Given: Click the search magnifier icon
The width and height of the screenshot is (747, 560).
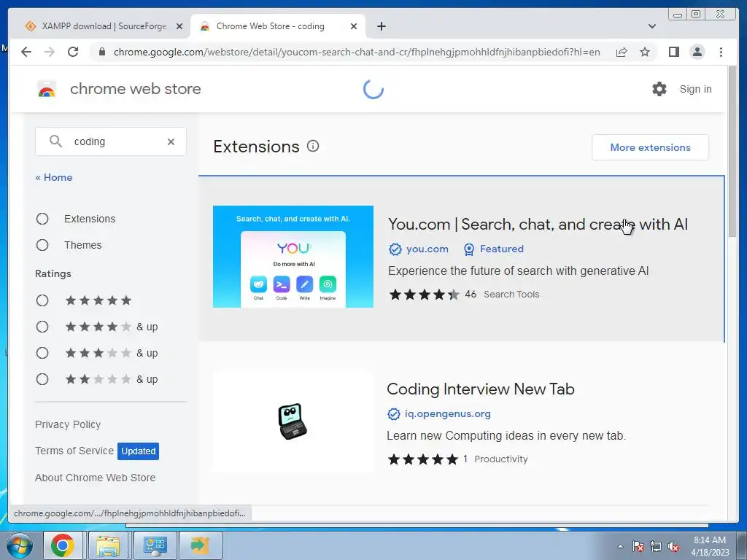Looking at the screenshot, I should click(x=55, y=141).
